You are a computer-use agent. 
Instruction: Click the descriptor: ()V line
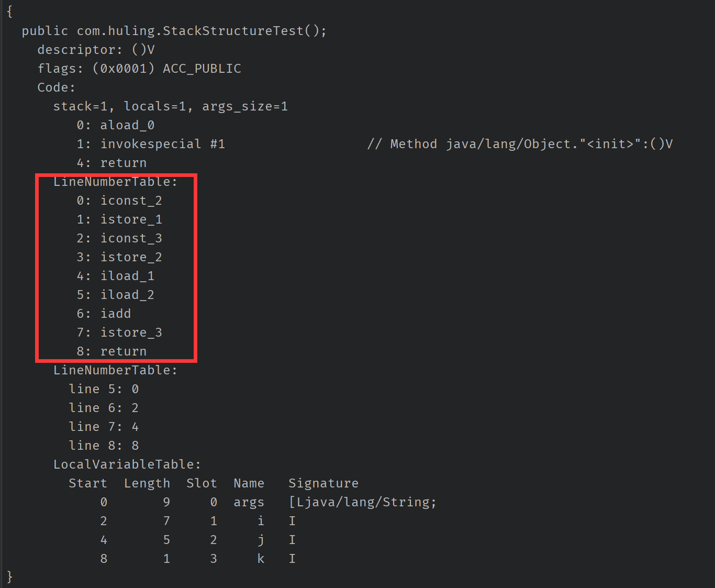coord(96,50)
